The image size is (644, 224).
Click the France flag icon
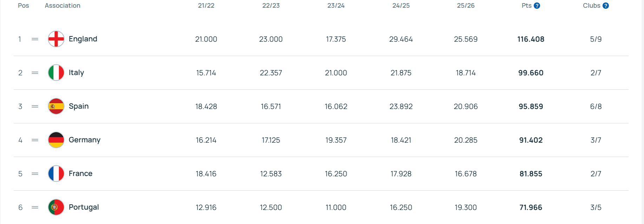[x=56, y=174]
